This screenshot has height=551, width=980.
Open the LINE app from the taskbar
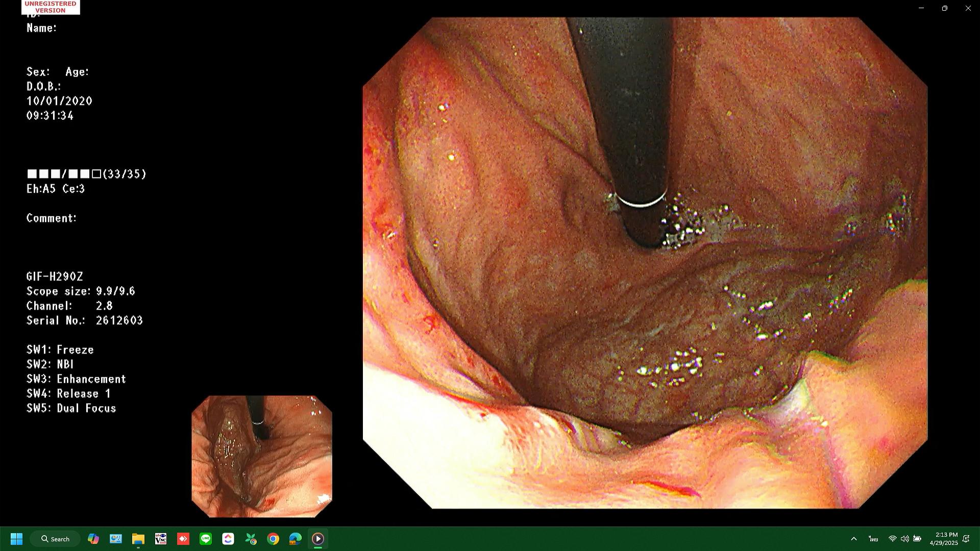(x=206, y=539)
